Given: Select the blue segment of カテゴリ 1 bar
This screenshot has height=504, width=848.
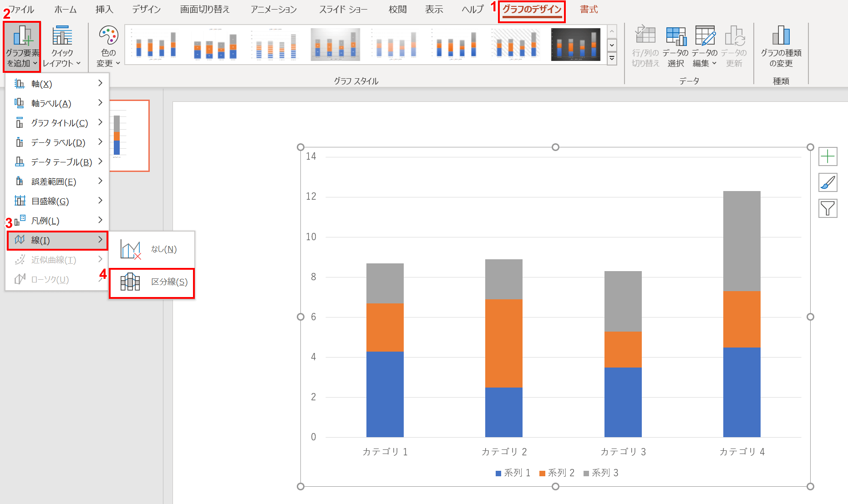Looking at the screenshot, I should (385, 394).
